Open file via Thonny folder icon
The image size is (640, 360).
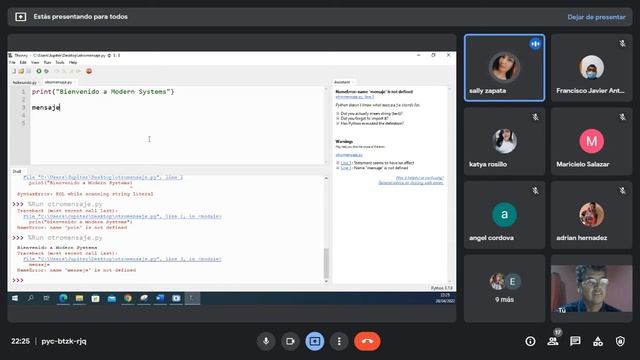coord(21,71)
